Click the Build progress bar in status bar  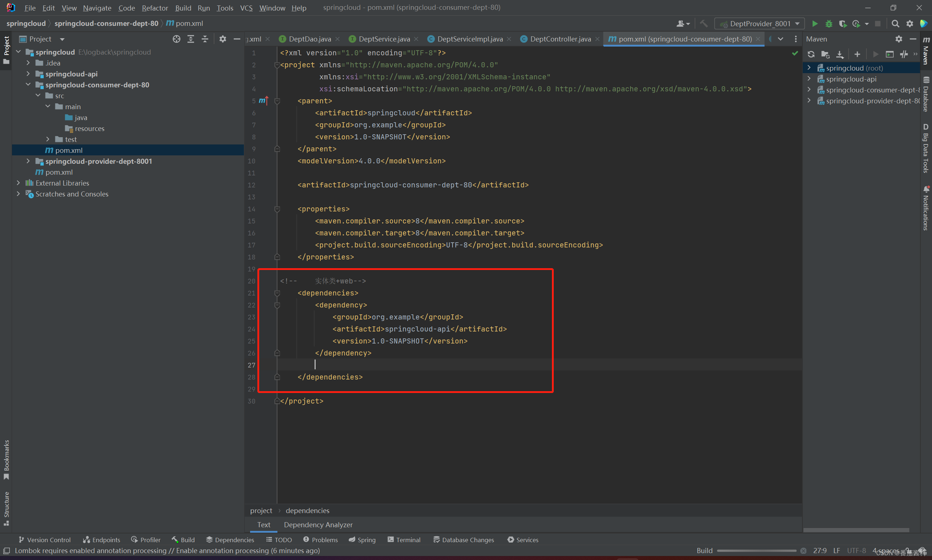756,551
